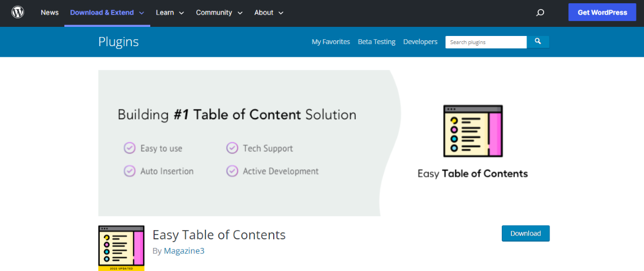
Task: Open author Magazine3 link
Action: (184, 251)
